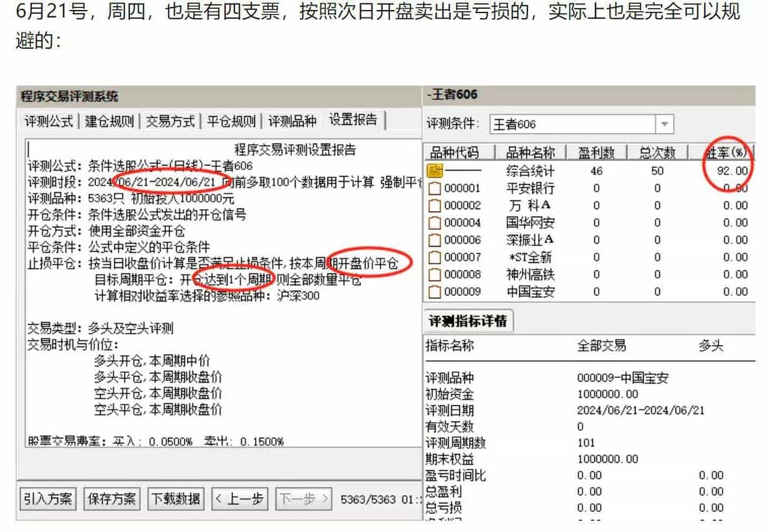Click the 品种代码 column header
This screenshot has width=768, height=532.
tap(456, 153)
